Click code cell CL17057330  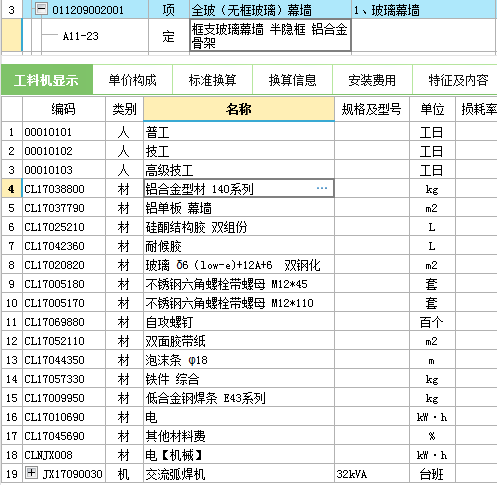coord(64,379)
